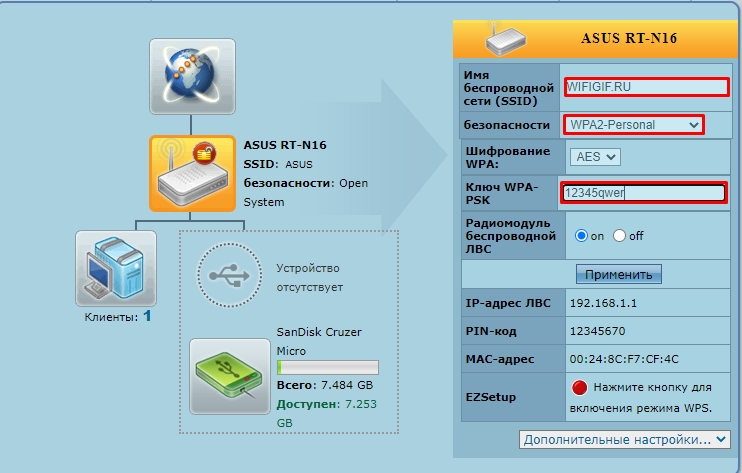Screen dimensions: 742x473
Task: Turn wireless radio off
Action: (x=619, y=236)
